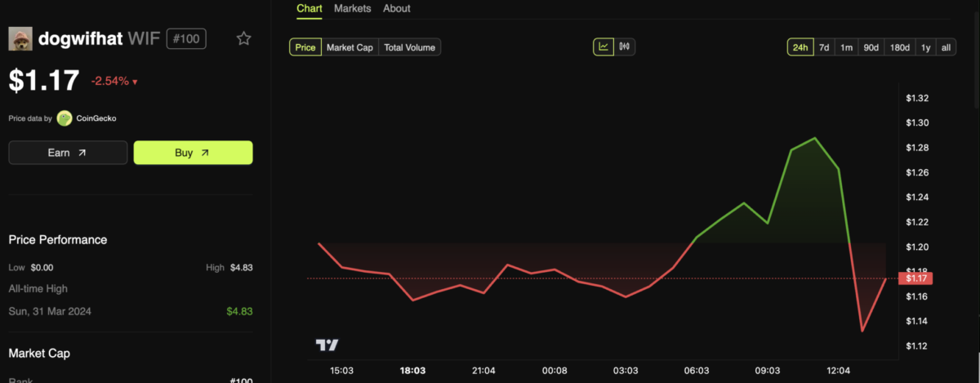Set chart range to 24h

[800, 47]
